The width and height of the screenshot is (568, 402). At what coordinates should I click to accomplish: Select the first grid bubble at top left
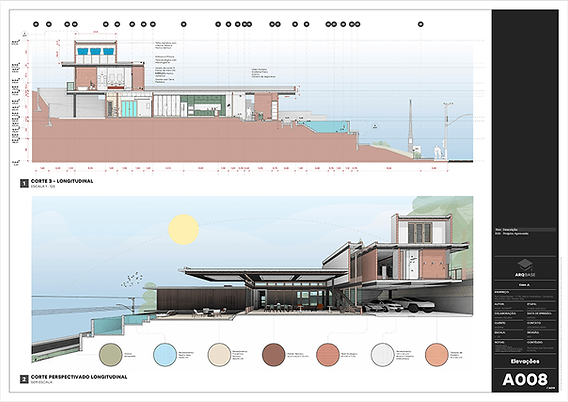(36, 24)
